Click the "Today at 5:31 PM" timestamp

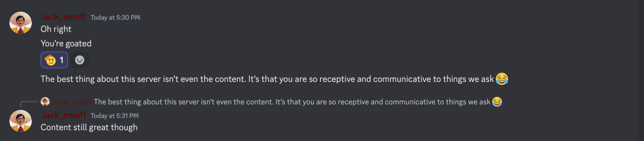click(x=115, y=116)
